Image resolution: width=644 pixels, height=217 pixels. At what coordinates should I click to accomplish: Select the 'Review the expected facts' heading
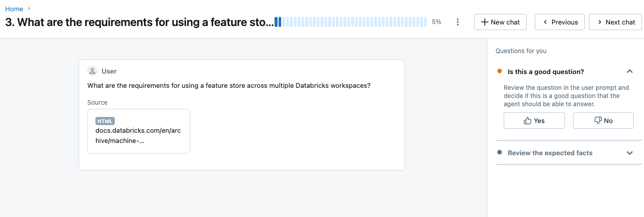(x=550, y=153)
